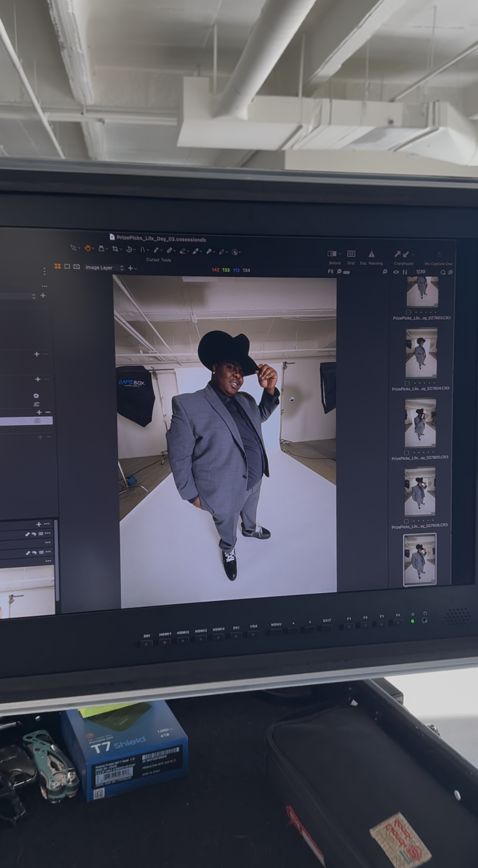The image size is (478, 868).
Task: Click the compose icon below the gear
Action: pos(37,404)
